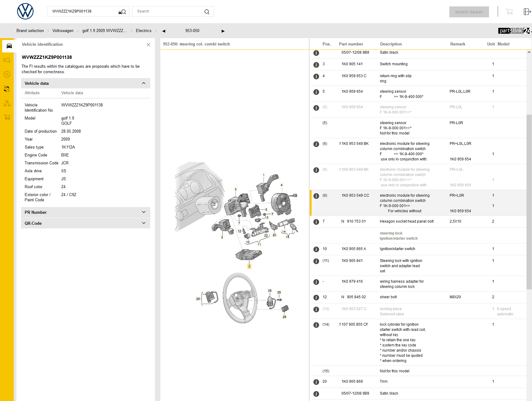Click the Select dealer button
Viewport: 532px width, 401px height.
coord(469,12)
